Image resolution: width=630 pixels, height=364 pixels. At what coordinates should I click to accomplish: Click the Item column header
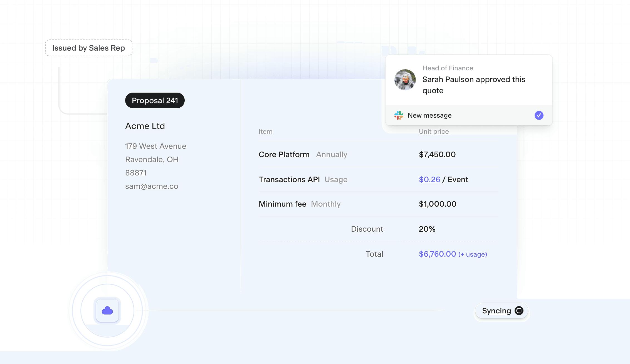click(x=265, y=132)
